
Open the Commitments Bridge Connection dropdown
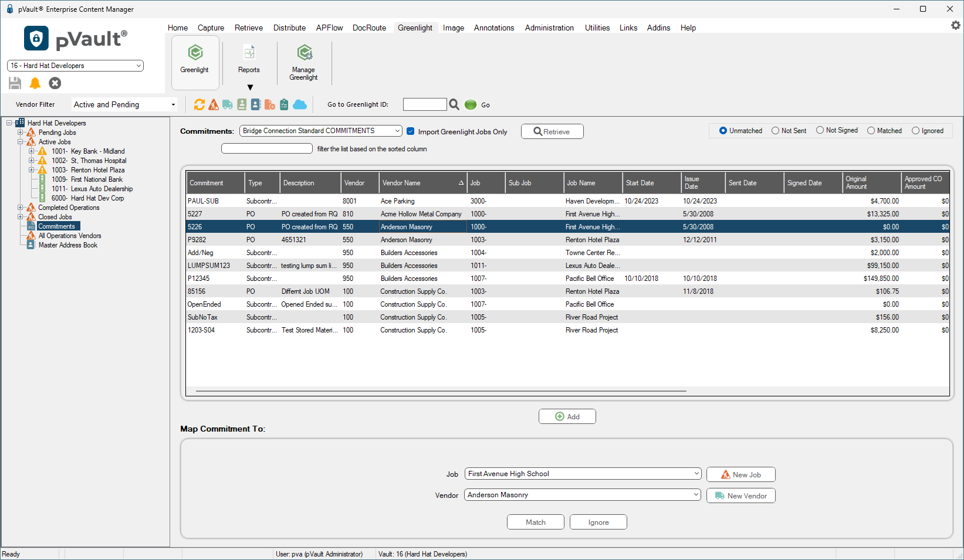tap(320, 131)
